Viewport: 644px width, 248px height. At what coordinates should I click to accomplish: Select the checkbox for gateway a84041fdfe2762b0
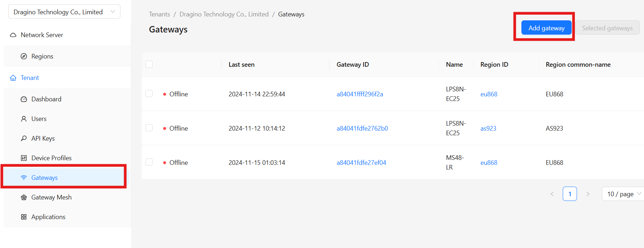[x=149, y=128]
